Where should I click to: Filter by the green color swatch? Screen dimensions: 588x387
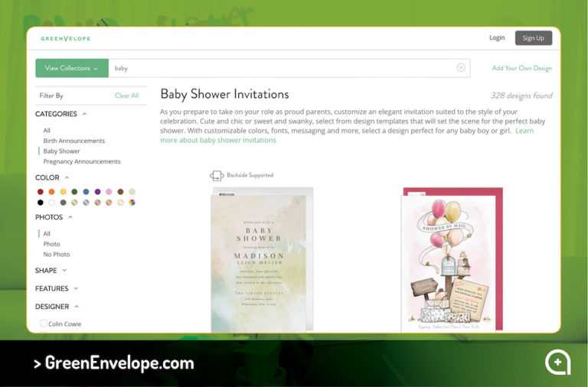(74, 192)
